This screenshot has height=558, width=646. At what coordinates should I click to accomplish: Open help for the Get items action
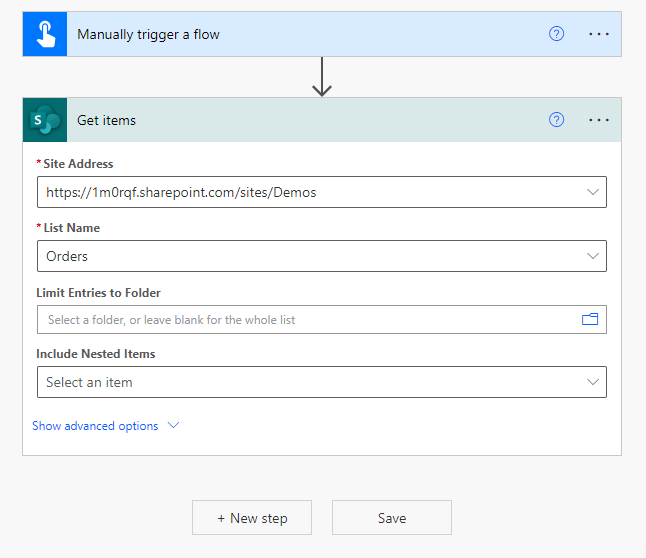pos(557,120)
